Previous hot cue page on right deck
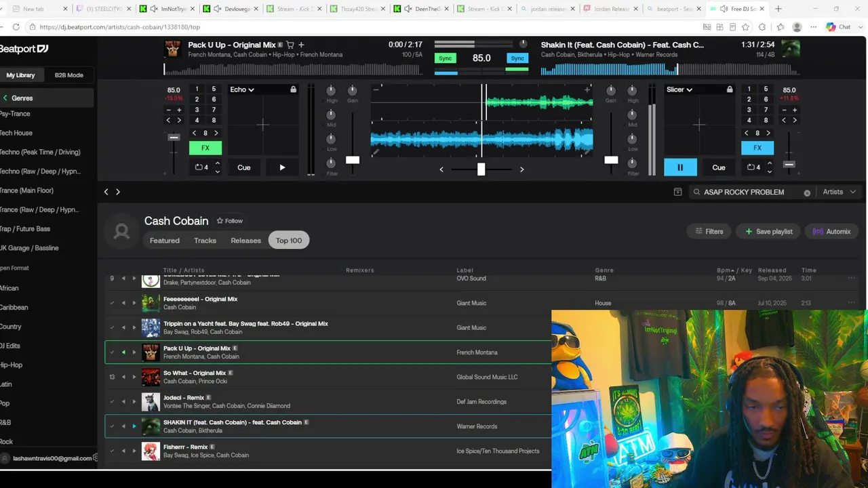 (747, 133)
